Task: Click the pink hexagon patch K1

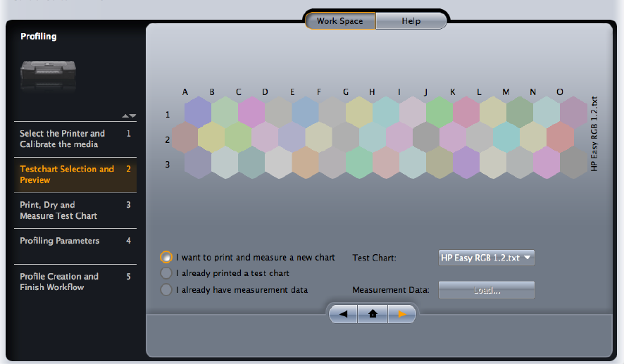Action: [466, 112]
